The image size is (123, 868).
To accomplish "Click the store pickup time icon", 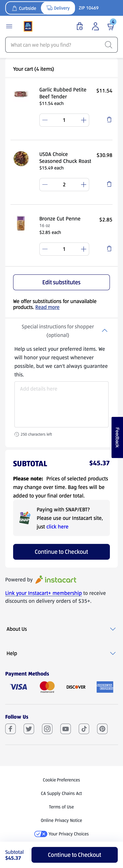I will click(80, 26).
